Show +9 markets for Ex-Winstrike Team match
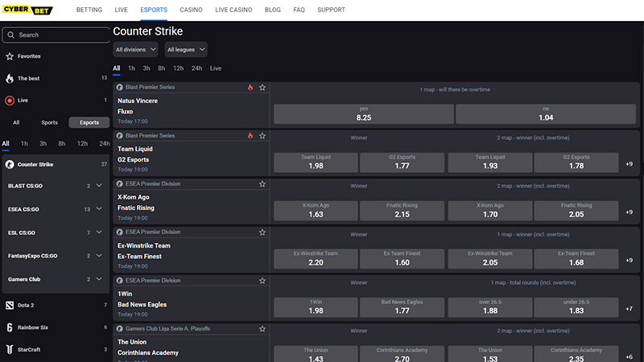Viewport: 644px width, 362px height. [x=630, y=261]
